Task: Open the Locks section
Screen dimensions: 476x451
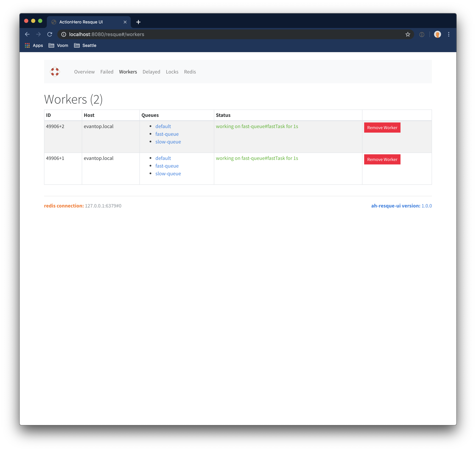Action: tap(172, 72)
